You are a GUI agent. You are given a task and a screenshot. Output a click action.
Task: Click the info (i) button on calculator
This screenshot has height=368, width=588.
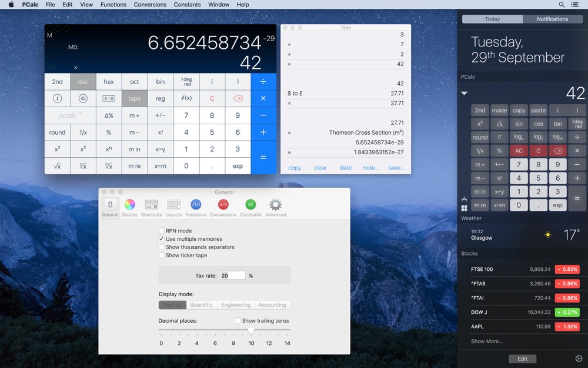tap(57, 98)
